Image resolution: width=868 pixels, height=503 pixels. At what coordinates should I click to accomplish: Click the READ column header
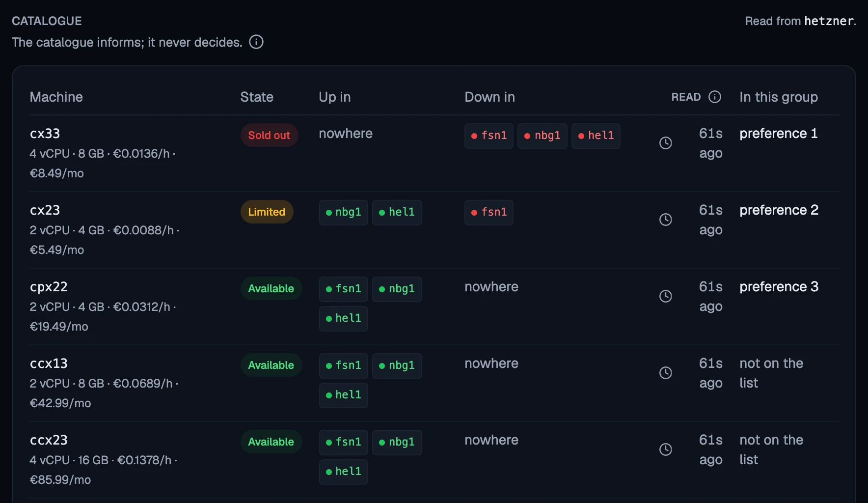pos(686,97)
